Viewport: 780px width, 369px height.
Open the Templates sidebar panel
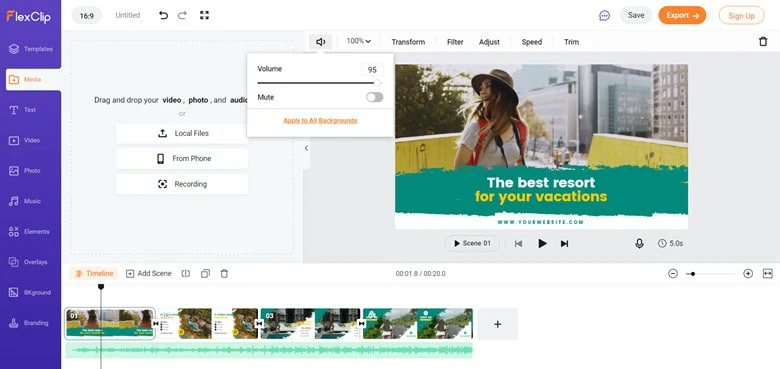(31, 49)
